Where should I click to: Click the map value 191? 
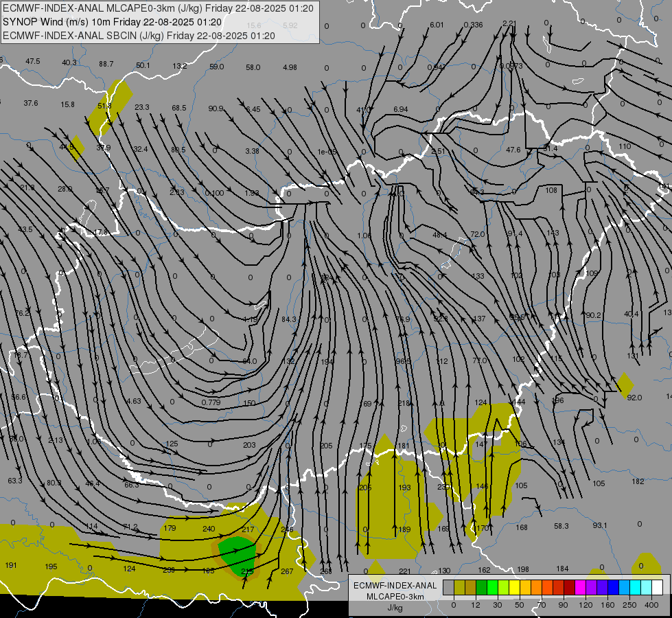tap(11, 565)
